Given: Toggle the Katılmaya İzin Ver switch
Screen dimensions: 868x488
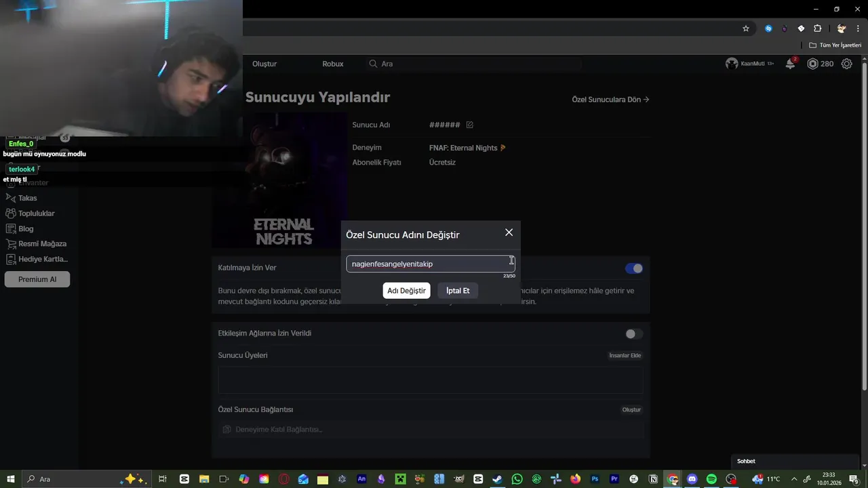Looking at the screenshot, I should (633, 268).
